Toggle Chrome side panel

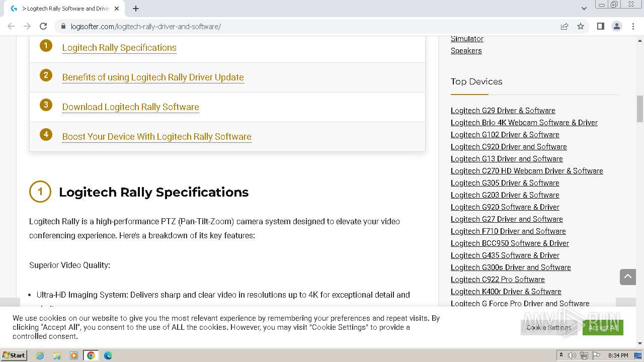tap(600, 26)
